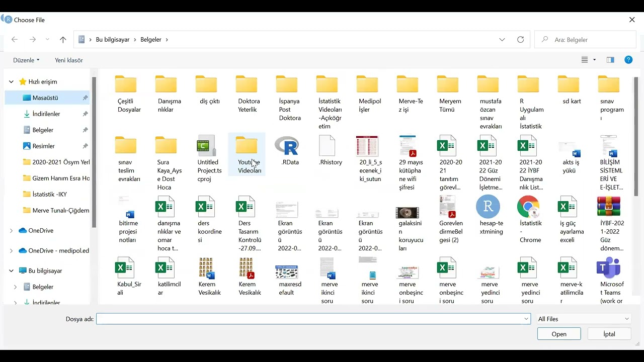Click the Dosya adı text field
Viewport: 644px width, 362px height.
click(x=313, y=319)
